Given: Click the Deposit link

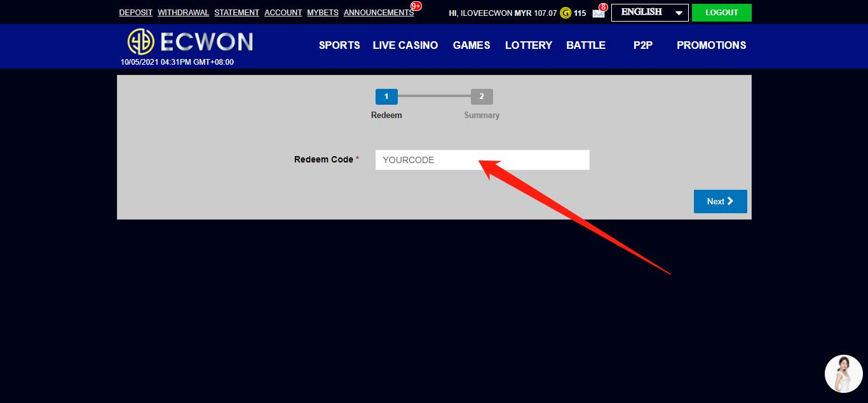Looking at the screenshot, I should (x=135, y=13).
